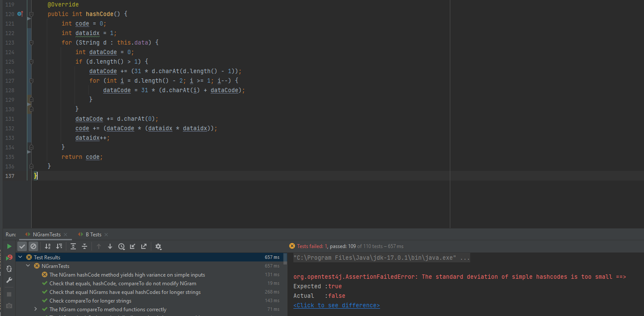Screen dimensions: 644x316
Task: Click the Rerun Failed Tests icon
Action: click(9, 258)
